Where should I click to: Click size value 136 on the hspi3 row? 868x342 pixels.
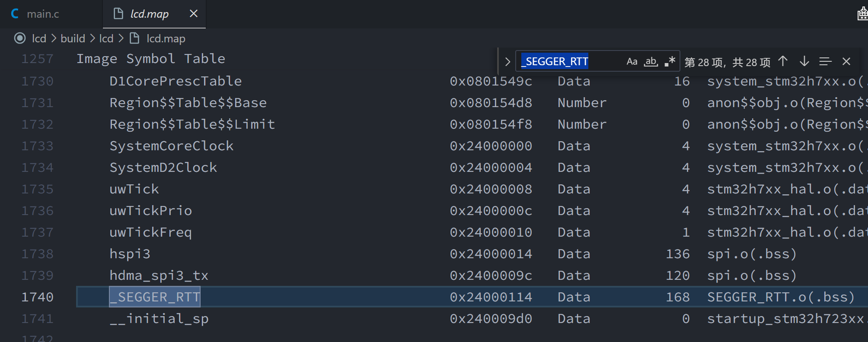point(678,254)
